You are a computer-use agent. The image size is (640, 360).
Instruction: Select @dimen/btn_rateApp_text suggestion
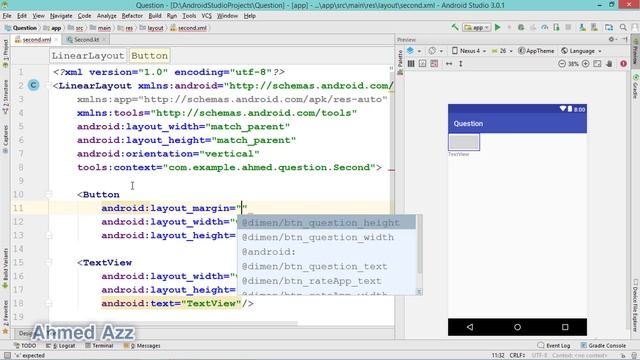(327, 281)
